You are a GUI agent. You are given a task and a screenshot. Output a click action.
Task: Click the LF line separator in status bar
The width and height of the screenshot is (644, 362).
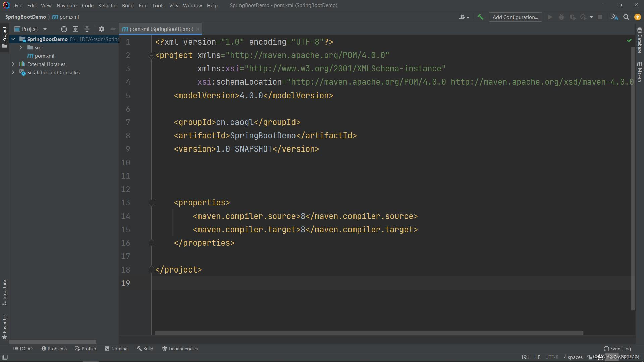click(x=538, y=357)
